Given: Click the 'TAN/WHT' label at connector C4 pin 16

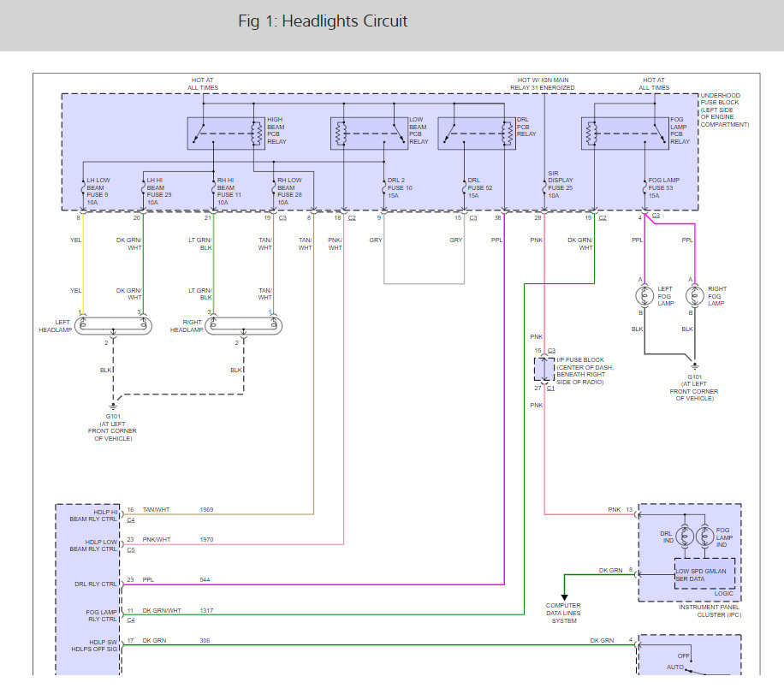Looking at the screenshot, I should coord(156,509).
